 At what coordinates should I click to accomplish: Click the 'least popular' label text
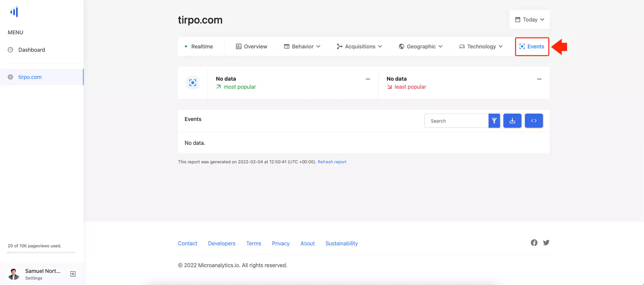pyautogui.click(x=410, y=87)
